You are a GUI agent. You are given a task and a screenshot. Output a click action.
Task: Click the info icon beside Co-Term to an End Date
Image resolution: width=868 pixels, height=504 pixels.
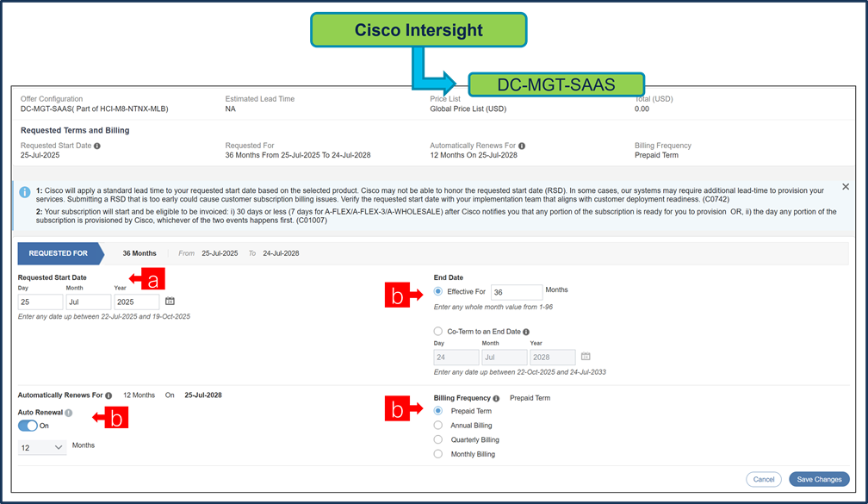pyautogui.click(x=526, y=332)
